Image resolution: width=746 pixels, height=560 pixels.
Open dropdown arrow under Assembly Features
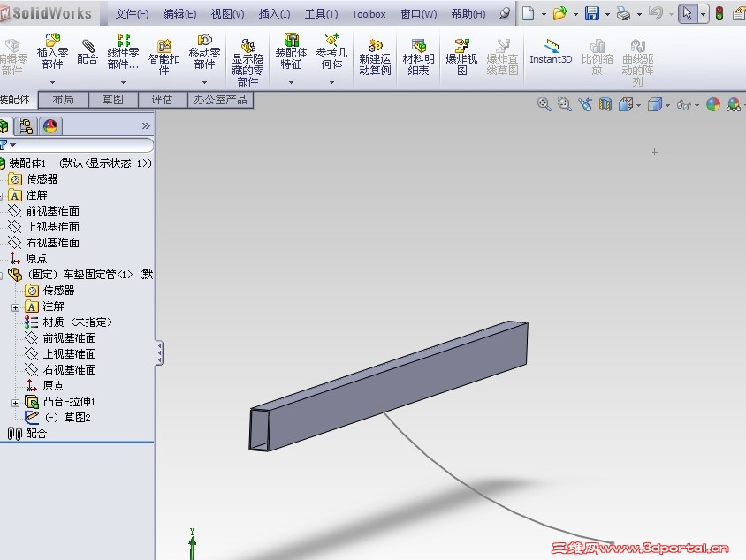(291, 82)
